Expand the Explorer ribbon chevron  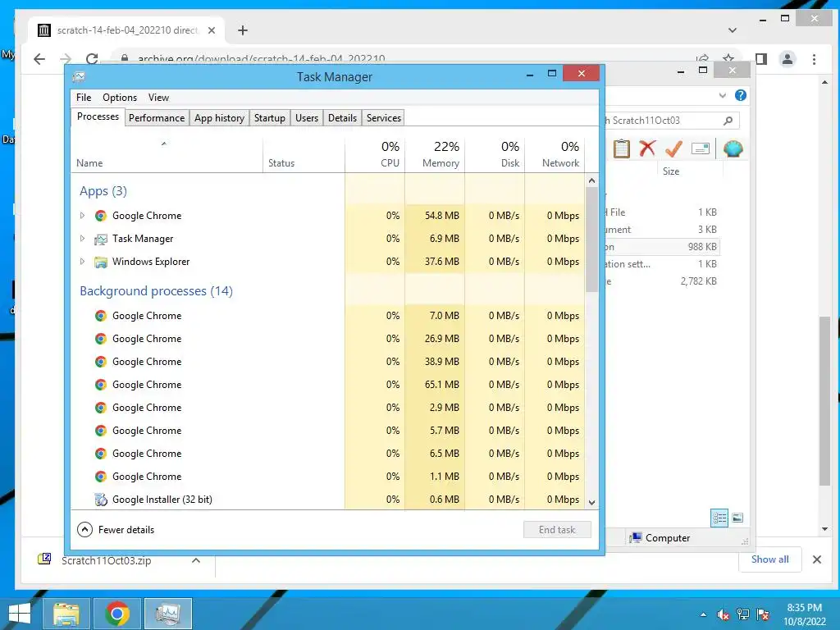click(722, 95)
